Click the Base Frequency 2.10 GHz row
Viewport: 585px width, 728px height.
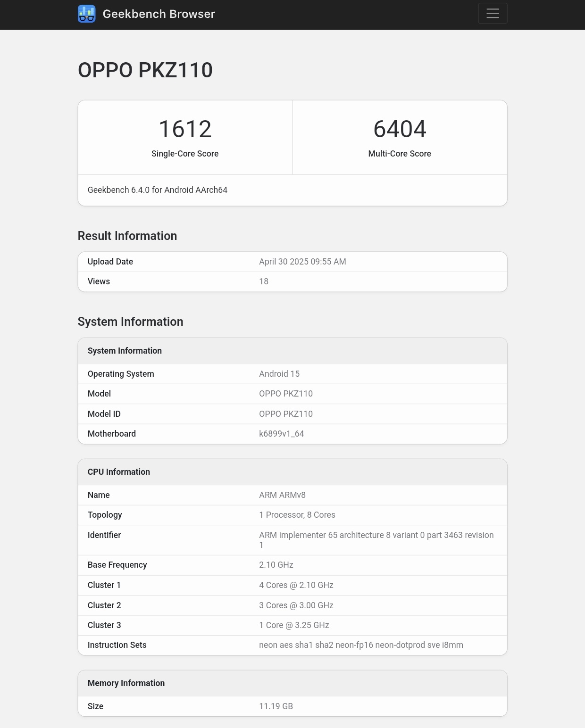point(292,565)
